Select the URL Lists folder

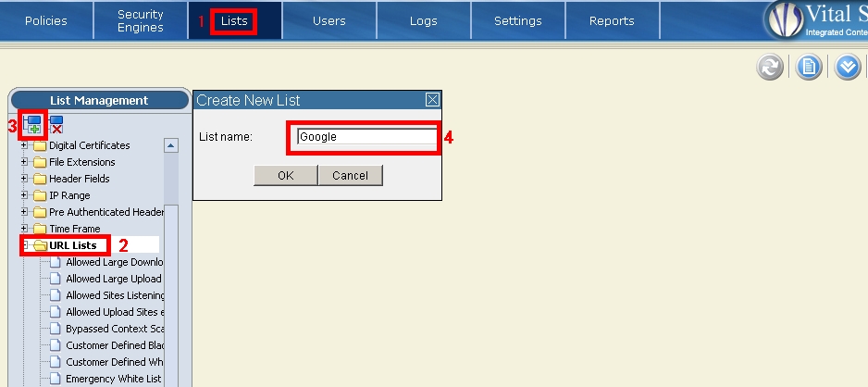(72, 245)
